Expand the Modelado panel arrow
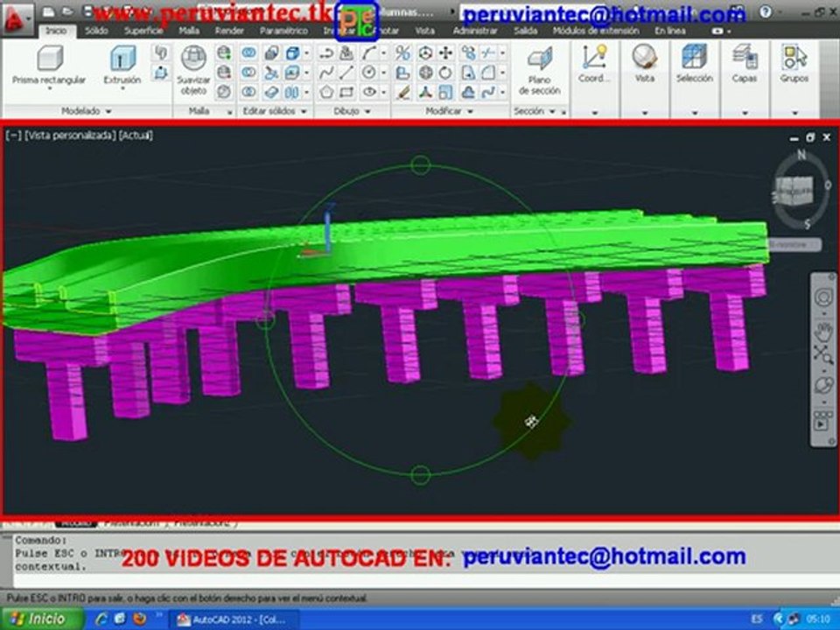The image size is (840, 630). [108, 111]
